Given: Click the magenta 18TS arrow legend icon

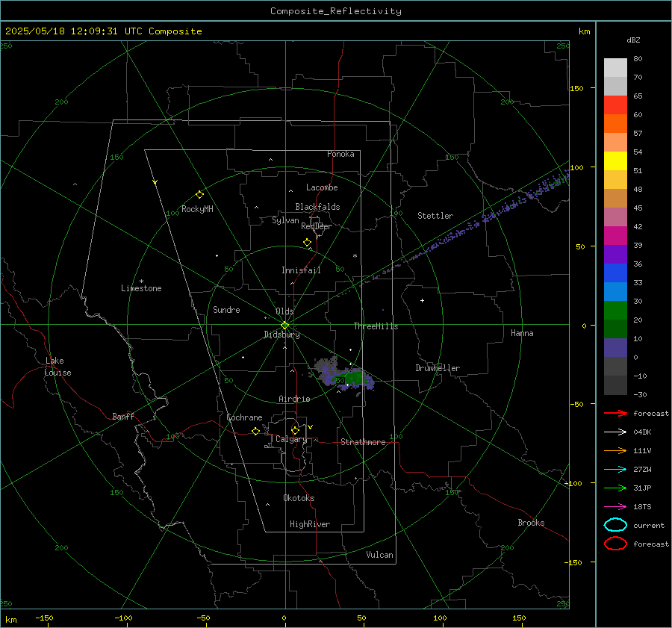Looking at the screenshot, I should [x=615, y=506].
